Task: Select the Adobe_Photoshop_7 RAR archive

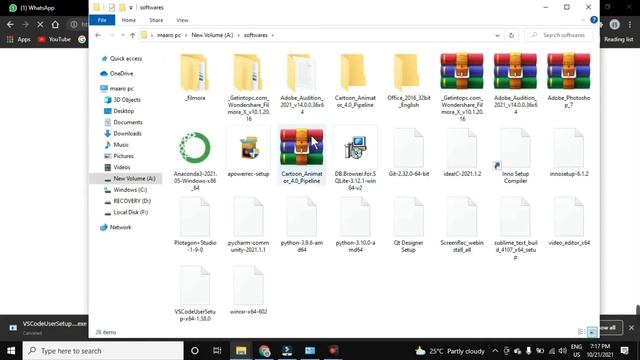Action: [x=569, y=81]
